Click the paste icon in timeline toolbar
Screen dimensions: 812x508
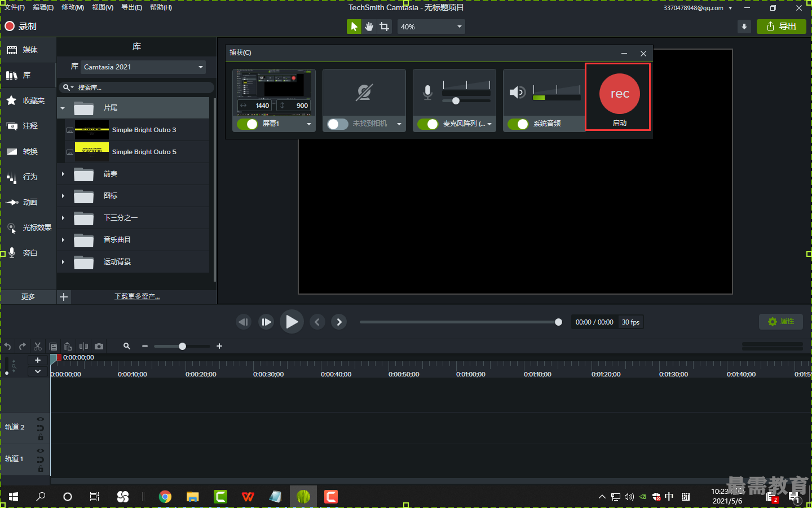pos(68,347)
